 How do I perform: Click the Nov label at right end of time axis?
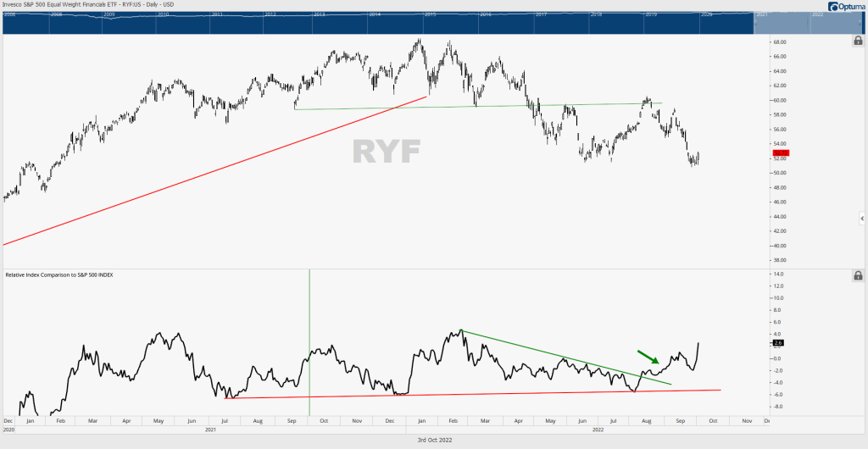point(745,421)
